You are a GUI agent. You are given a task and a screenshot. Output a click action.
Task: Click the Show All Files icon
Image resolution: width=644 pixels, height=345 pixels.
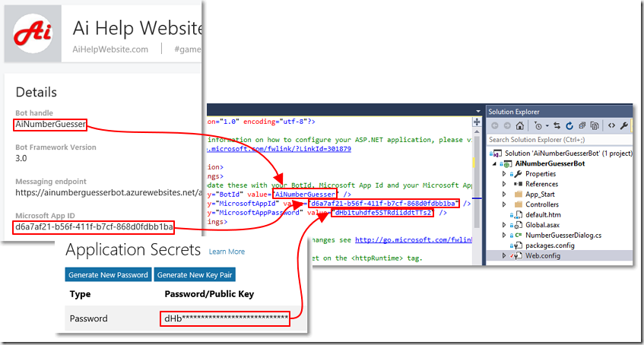click(595, 125)
